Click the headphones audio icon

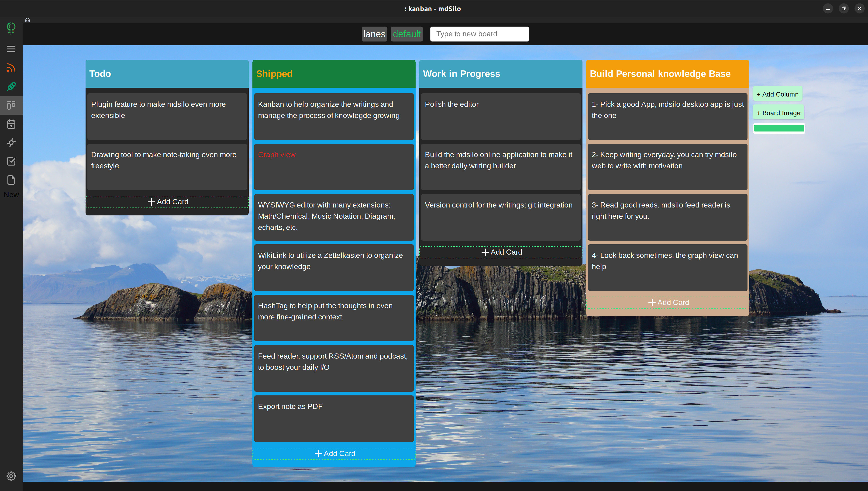click(x=27, y=20)
